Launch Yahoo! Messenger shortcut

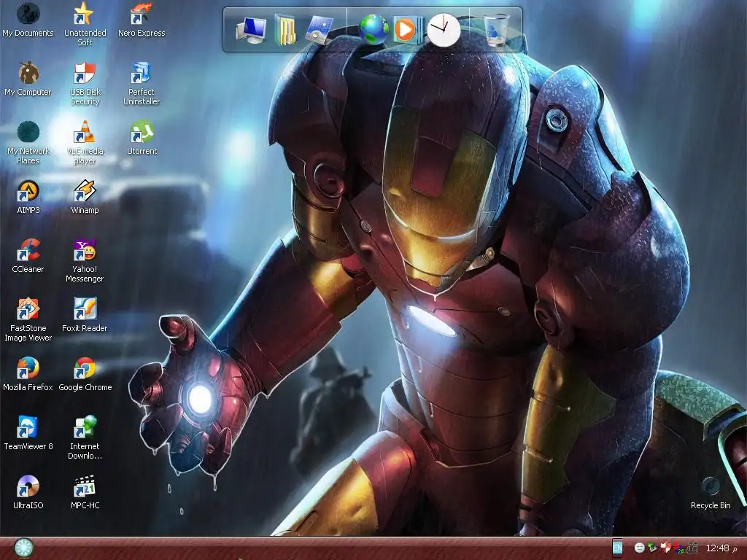pyautogui.click(x=85, y=261)
